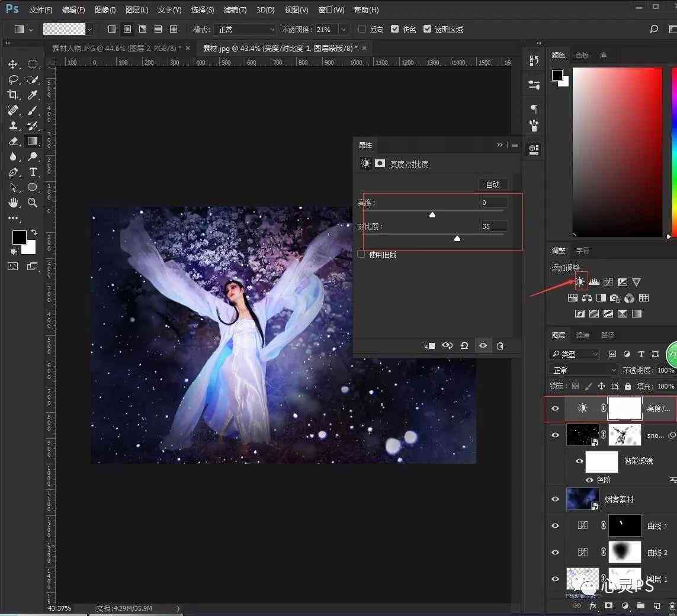Open the 不透明度 dropdown in options bar
Screen dimensions: 677x616
point(344,30)
